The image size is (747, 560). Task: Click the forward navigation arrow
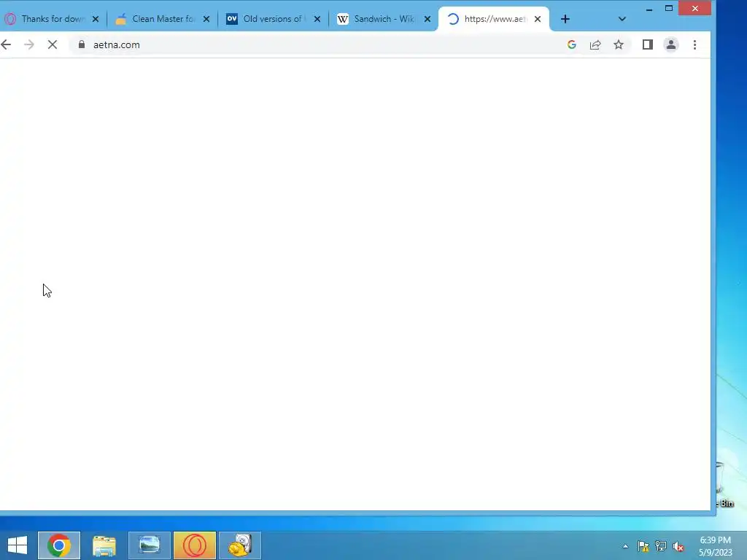click(29, 44)
